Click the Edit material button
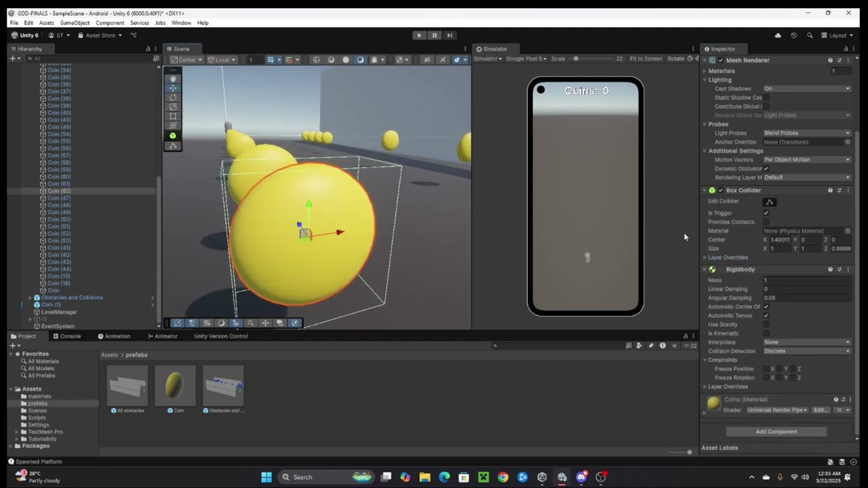 pos(821,410)
